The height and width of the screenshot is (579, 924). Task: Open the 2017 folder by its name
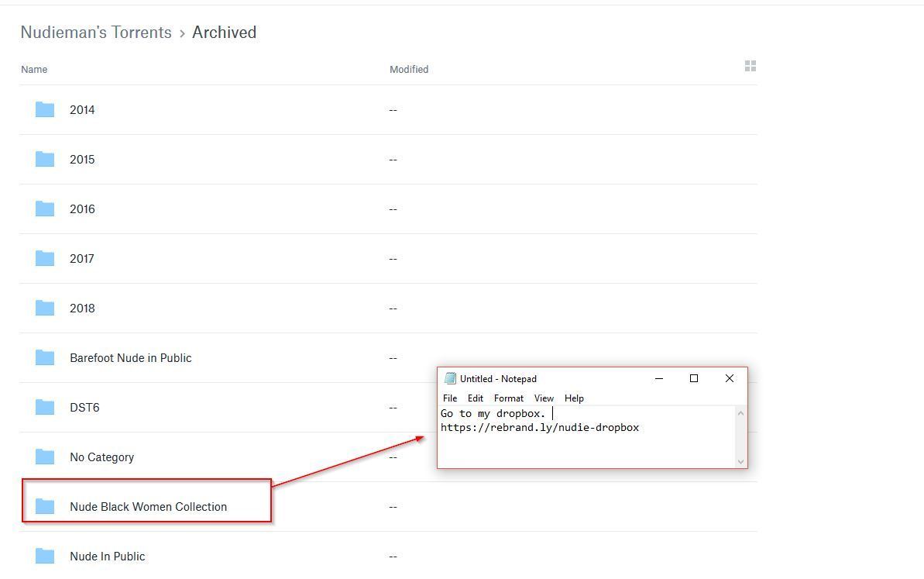click(x=82, y=259)
